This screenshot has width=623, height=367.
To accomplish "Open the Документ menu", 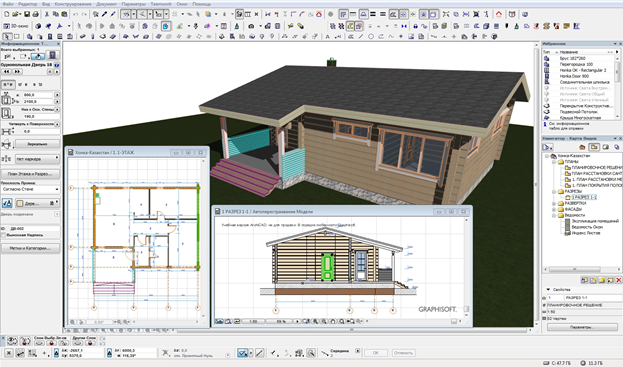I will [x=106, y=4].
